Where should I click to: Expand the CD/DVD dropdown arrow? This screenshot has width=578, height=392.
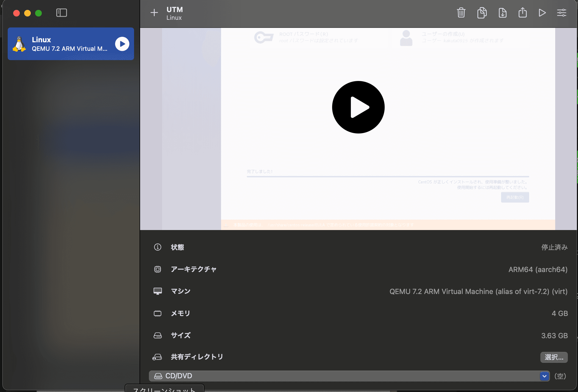click(544, 376)
